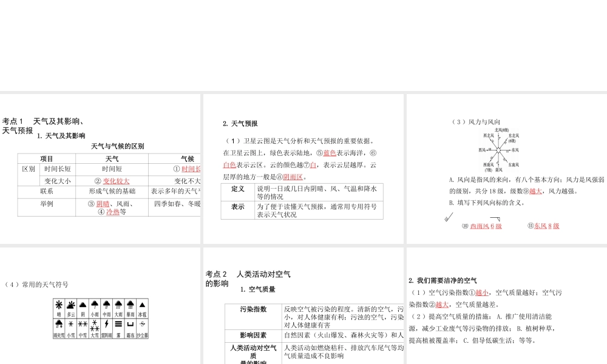Open the slide titled 2. 我们需要洁净的空气
Image resolution: width=607 pixels, height=364 pixels.
507,306
